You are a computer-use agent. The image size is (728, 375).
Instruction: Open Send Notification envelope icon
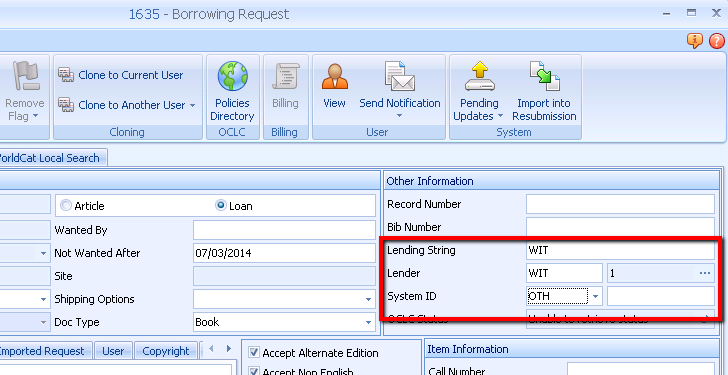399,76
